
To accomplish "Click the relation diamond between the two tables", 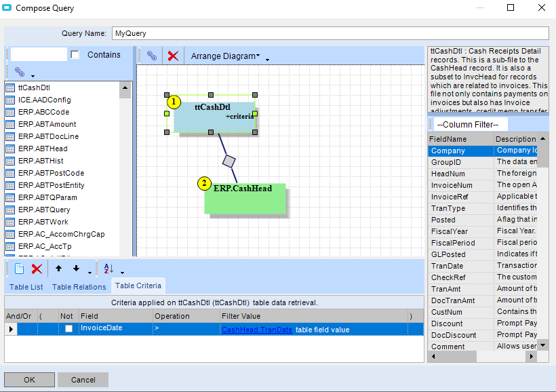I will [229, 161].
